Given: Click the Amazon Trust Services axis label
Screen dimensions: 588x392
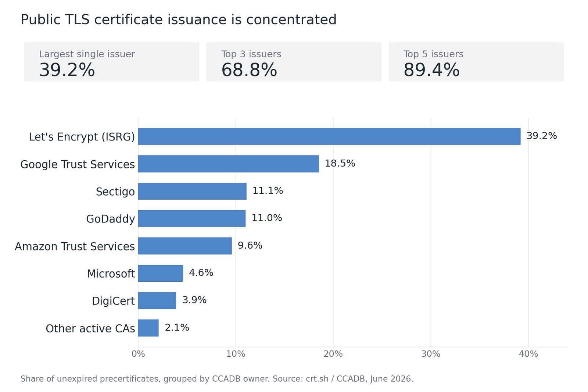Looking at the screenshot, I should [x=75, y=246].
